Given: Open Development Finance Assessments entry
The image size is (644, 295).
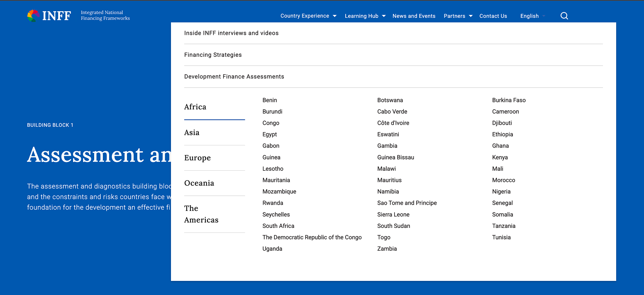Looking at the screenshot, I should point(234,77).
